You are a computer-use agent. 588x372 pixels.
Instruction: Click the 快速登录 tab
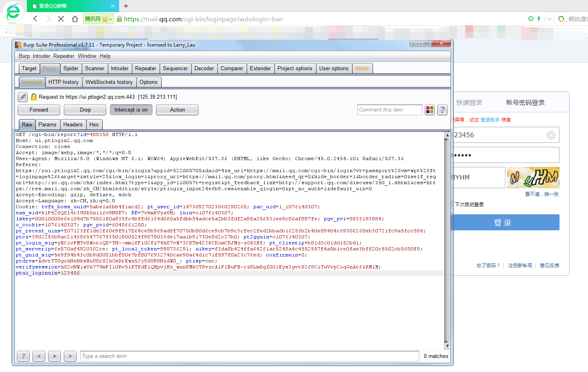(469, 103)
